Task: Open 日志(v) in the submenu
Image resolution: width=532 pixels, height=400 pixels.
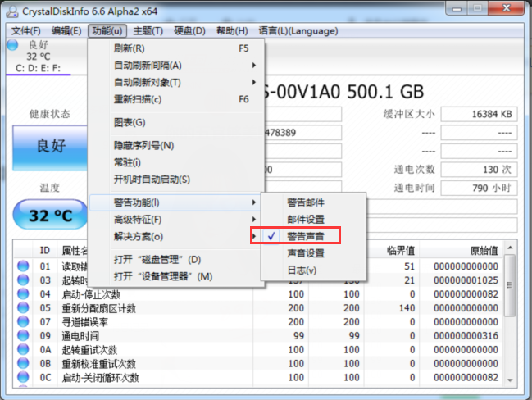Action: (x=313, y=270)
